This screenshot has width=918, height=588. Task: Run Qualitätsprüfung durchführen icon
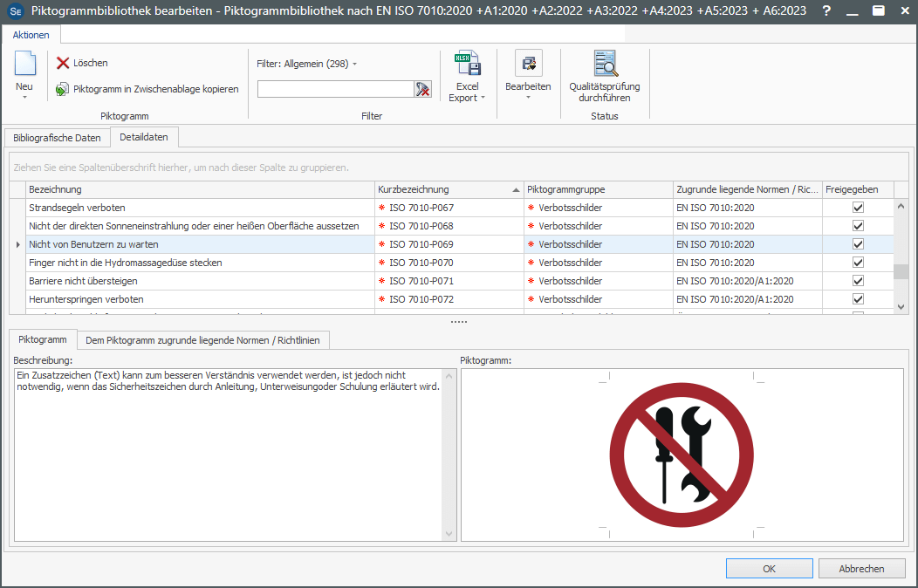(x=605, y=65)
